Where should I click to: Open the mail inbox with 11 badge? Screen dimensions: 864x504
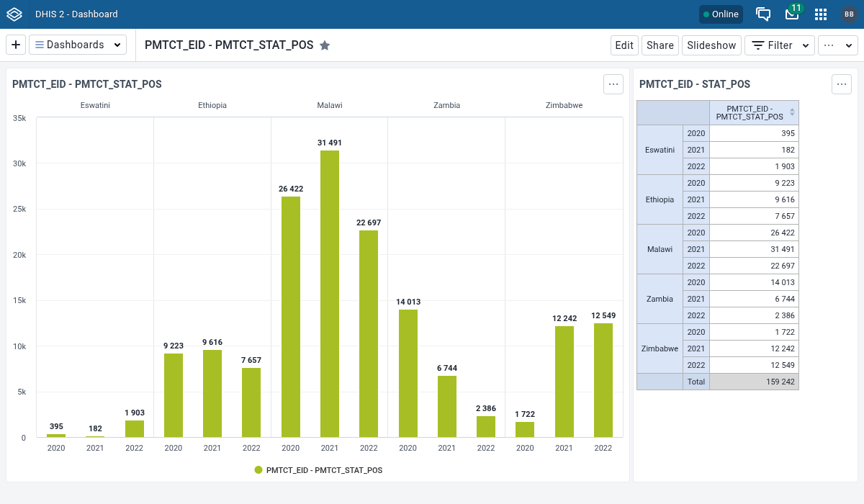pyautogui.click(x=792, y=14)
